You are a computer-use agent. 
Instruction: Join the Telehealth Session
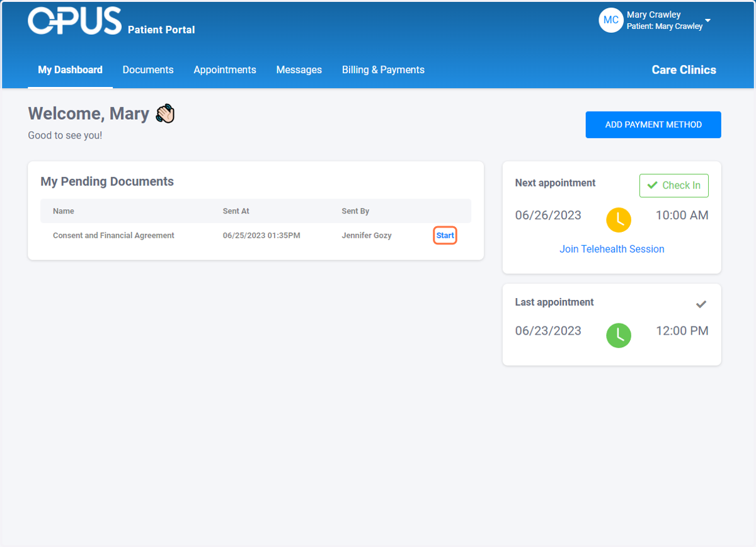(612, 249)
